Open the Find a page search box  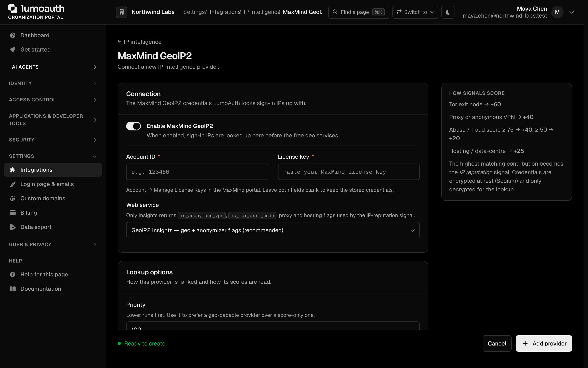[358, 12]
